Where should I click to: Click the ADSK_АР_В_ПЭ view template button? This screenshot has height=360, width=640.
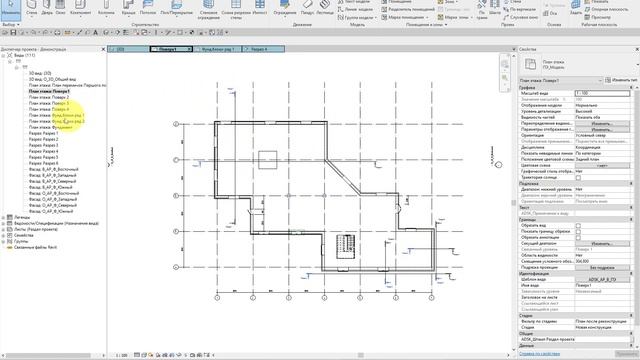[x=602, y=280]
